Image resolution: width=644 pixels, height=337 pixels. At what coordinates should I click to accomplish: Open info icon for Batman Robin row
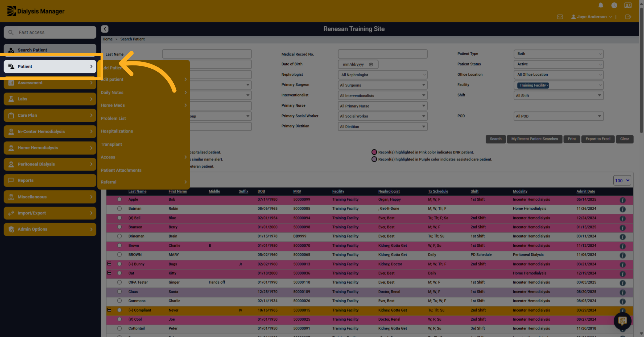pyautogui.click(x=623, y=209)
